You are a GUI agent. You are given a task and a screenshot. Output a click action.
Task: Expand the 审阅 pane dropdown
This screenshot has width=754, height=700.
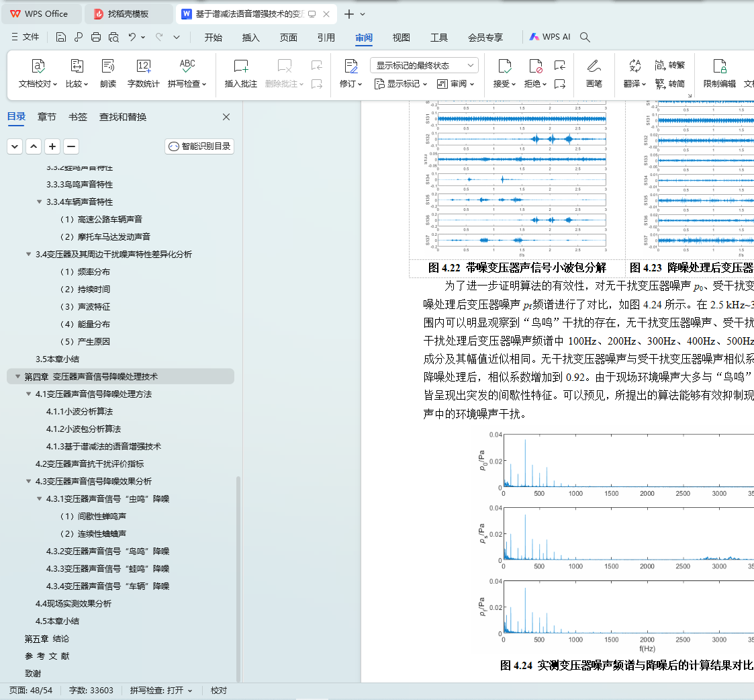pyautogui.click(x=455, y=84)
